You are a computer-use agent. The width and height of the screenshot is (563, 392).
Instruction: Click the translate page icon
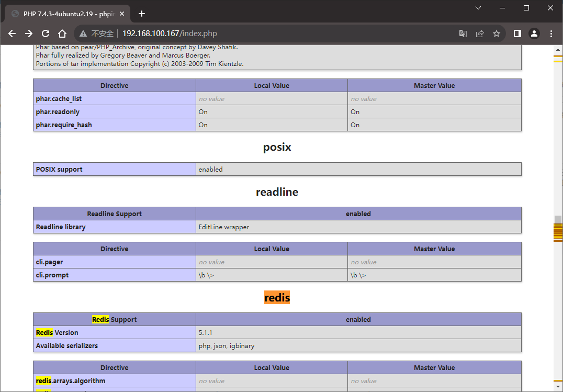(463, 33)
